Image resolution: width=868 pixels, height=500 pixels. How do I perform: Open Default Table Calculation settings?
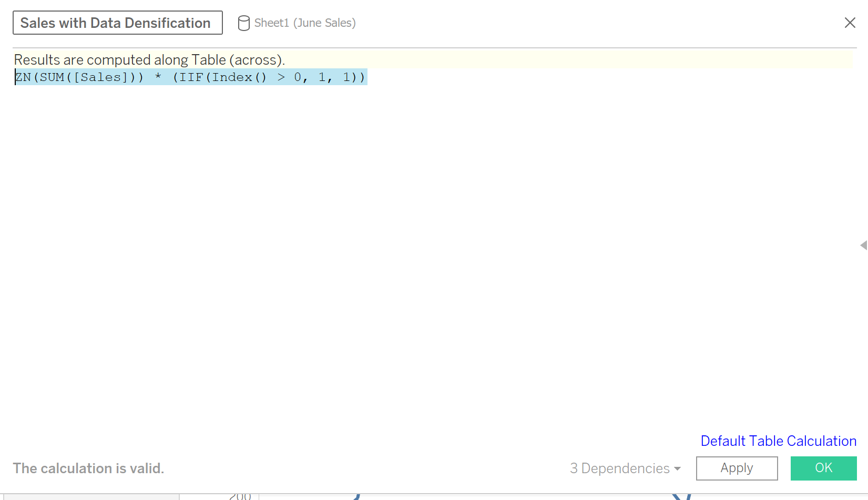(x=778, y=441)
